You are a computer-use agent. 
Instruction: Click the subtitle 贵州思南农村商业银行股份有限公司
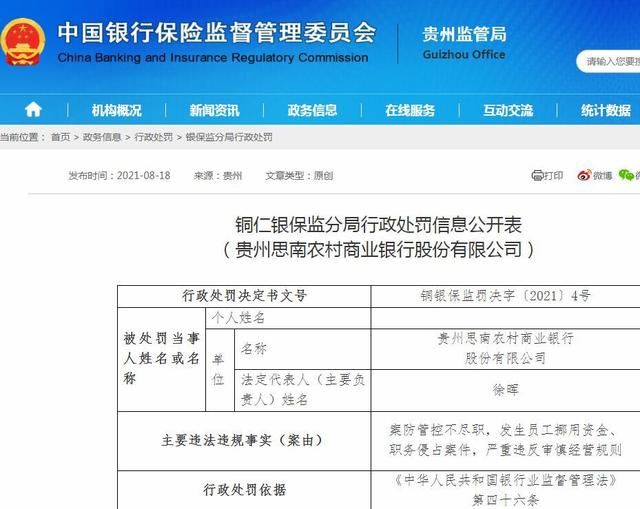coord(378,250)
